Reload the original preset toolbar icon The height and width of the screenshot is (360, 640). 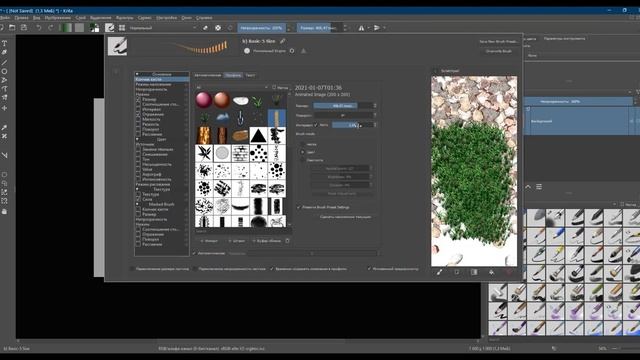tap(230, 28)
